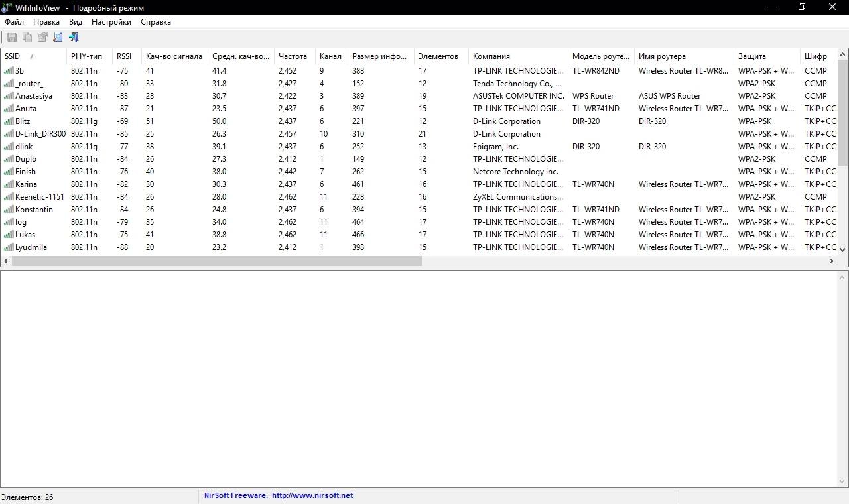This screenshot has width=849, height=504.
Task: Click the signal icon beside Lyudmila
Action: [x=9, y=247]
